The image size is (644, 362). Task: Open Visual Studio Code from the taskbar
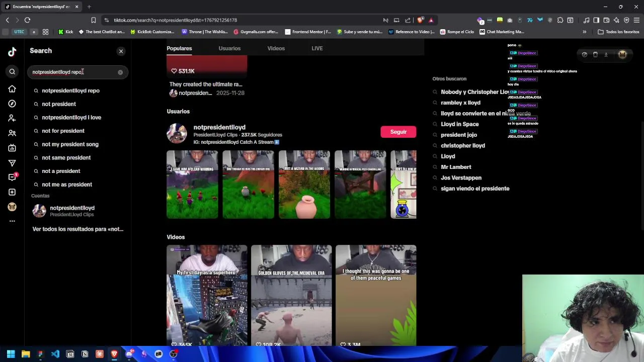pyautogui.click(x=55, y=354)
